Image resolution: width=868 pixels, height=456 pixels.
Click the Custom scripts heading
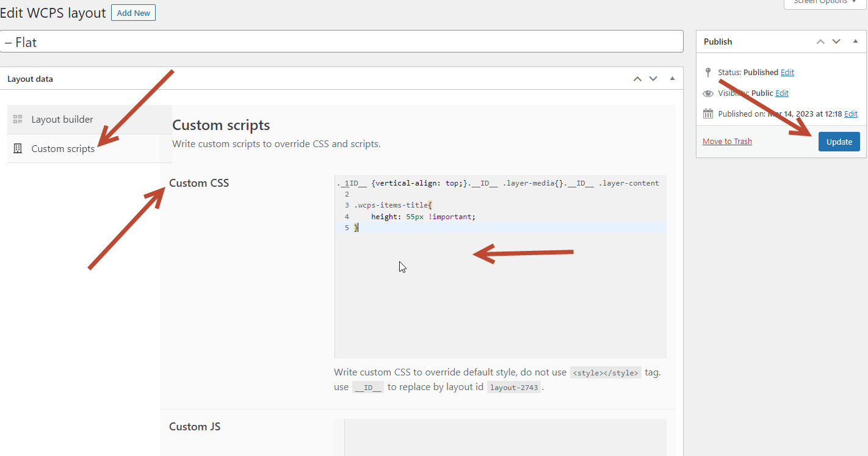pyautogui.click(x=221, y=125)
